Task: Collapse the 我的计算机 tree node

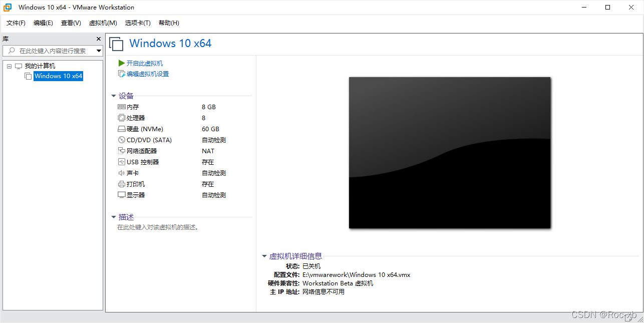Action: (9, 66)
